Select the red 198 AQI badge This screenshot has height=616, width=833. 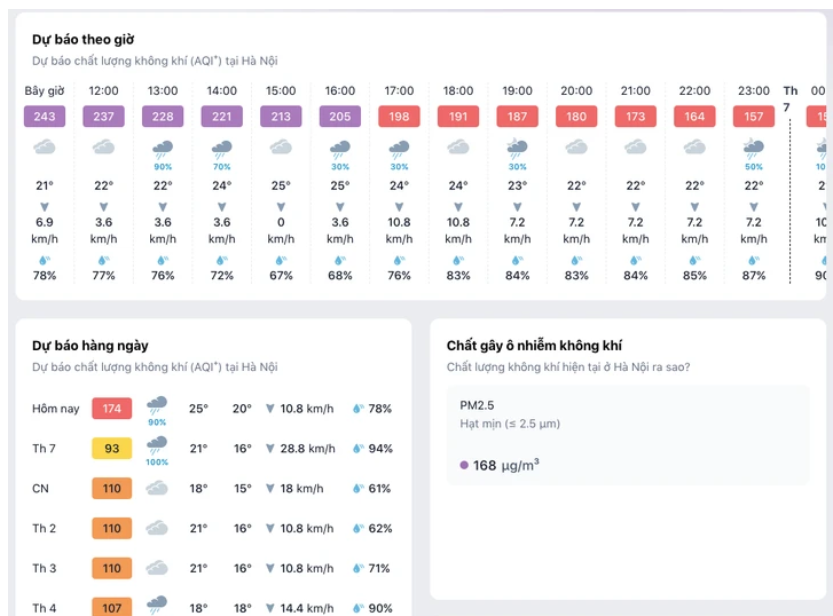point(399,116)
